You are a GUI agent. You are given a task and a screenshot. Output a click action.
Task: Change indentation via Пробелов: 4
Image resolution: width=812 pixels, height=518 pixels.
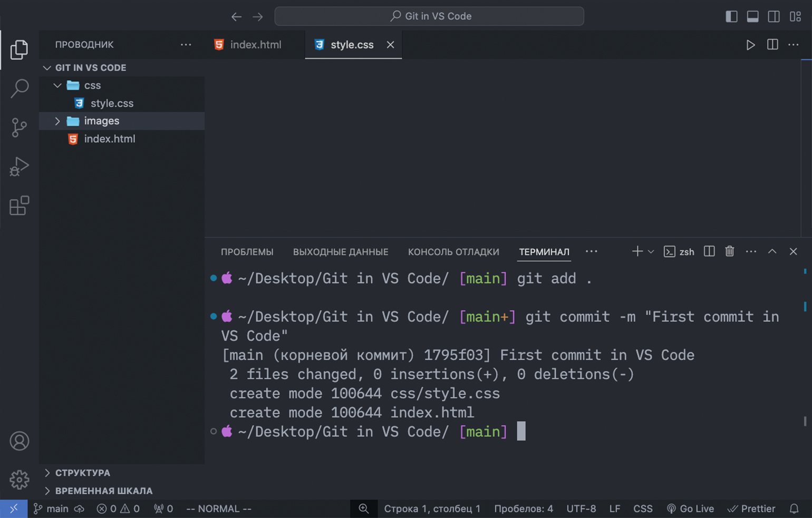point(524,509)
